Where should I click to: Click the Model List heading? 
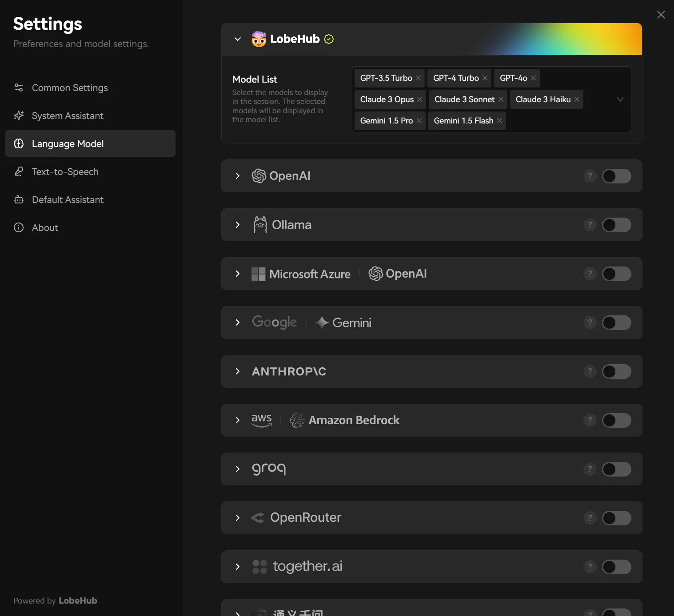pyautogui.click(x=255, y=79)
